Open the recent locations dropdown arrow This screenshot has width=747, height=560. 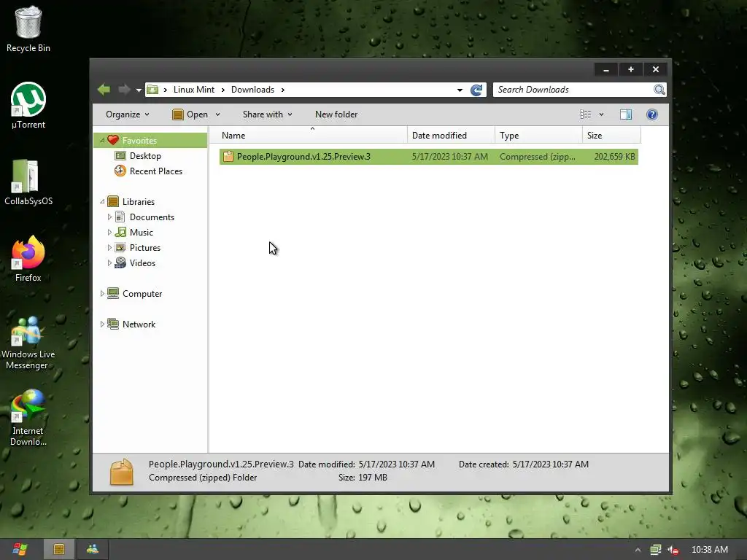point(139,90)
